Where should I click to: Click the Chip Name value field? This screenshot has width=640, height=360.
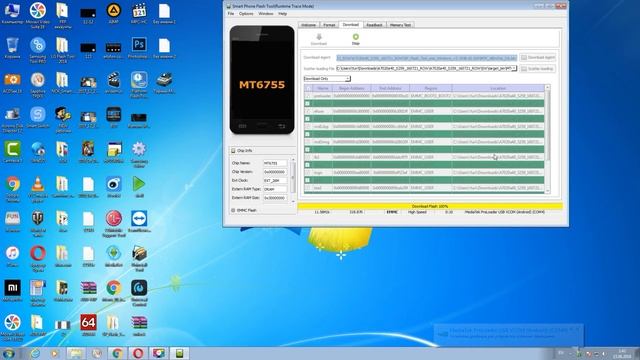[275, 163]
